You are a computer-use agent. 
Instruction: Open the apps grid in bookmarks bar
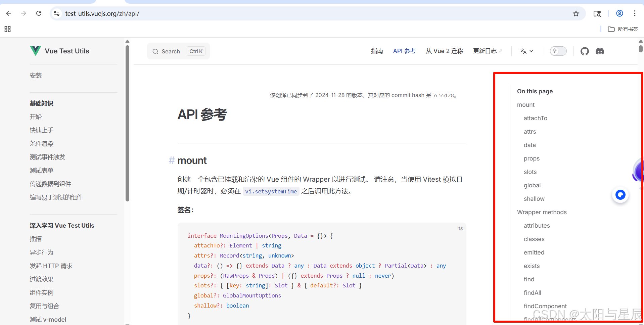tap(7, 29)
